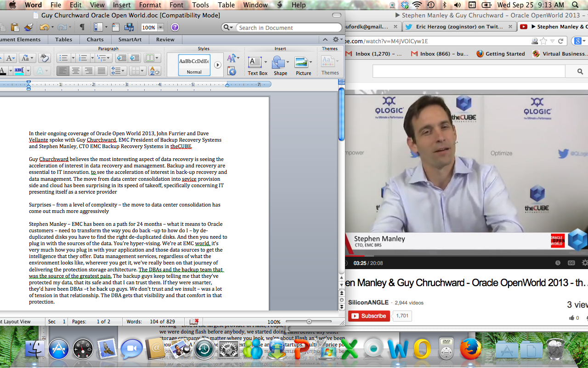Open the Table menu in the menu bar

point(226,5)
